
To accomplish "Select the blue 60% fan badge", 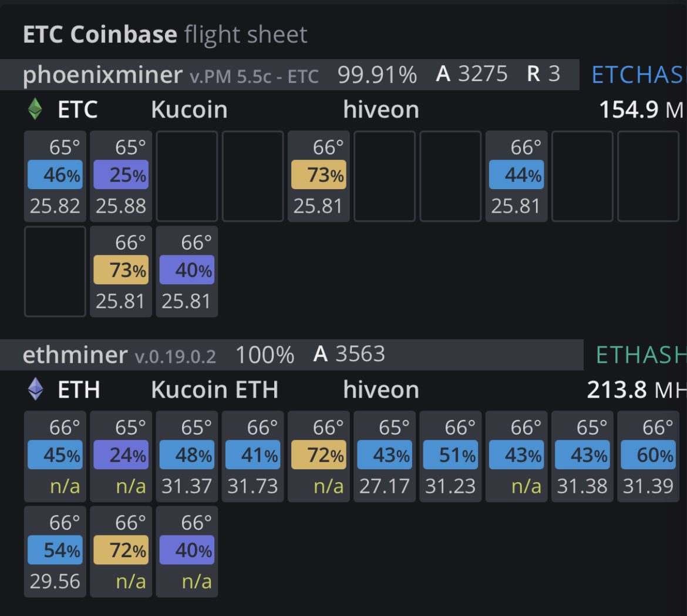I will click(x=648, y=455).
